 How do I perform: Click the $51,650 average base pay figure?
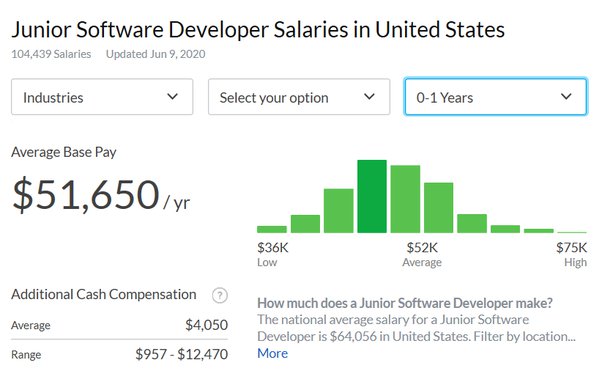85,194
